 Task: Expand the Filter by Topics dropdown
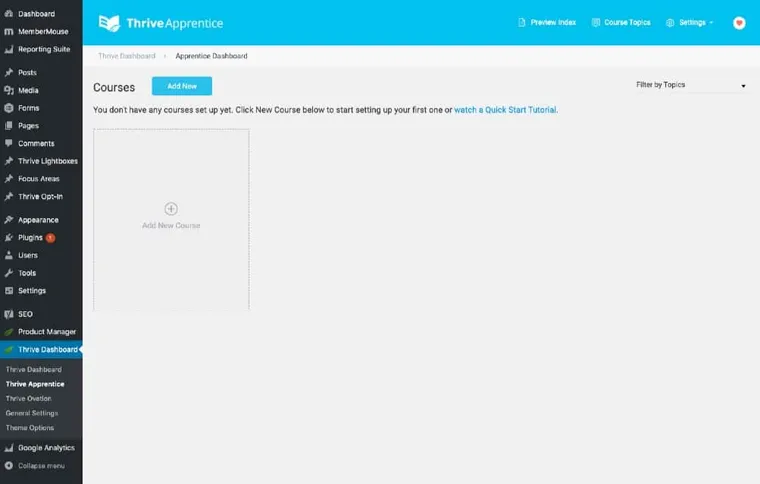(x=691, y=85)
